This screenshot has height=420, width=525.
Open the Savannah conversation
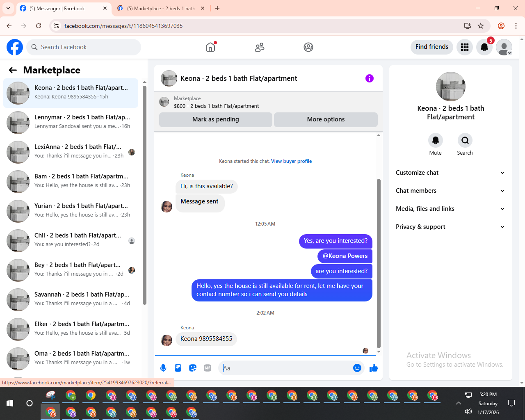pos(71,299)
